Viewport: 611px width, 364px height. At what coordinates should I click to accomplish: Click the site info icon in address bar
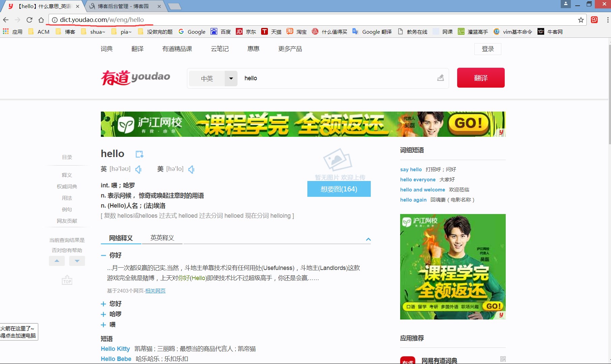[x=55, y=20]
